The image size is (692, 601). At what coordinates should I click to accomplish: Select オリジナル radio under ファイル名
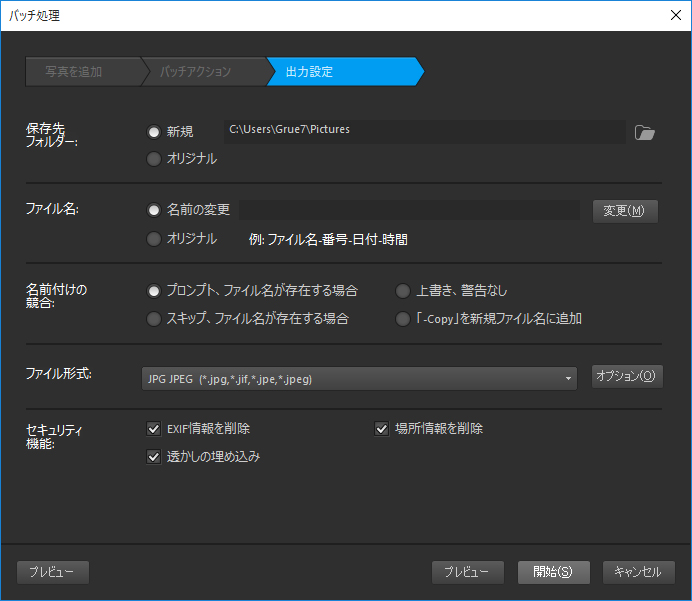pyautogui.click(x=154, y=239)
